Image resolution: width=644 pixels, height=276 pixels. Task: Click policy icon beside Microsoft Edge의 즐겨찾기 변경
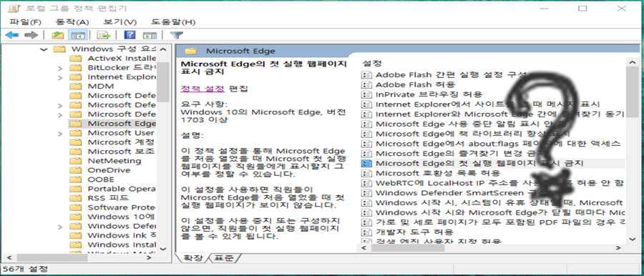tap(366, 154)
